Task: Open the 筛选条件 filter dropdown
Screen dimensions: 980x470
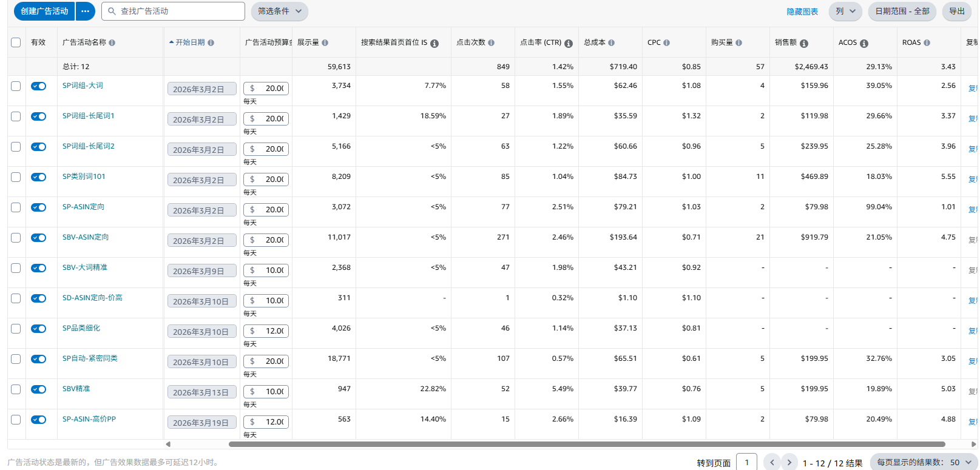Action: [x=279, y=12]
